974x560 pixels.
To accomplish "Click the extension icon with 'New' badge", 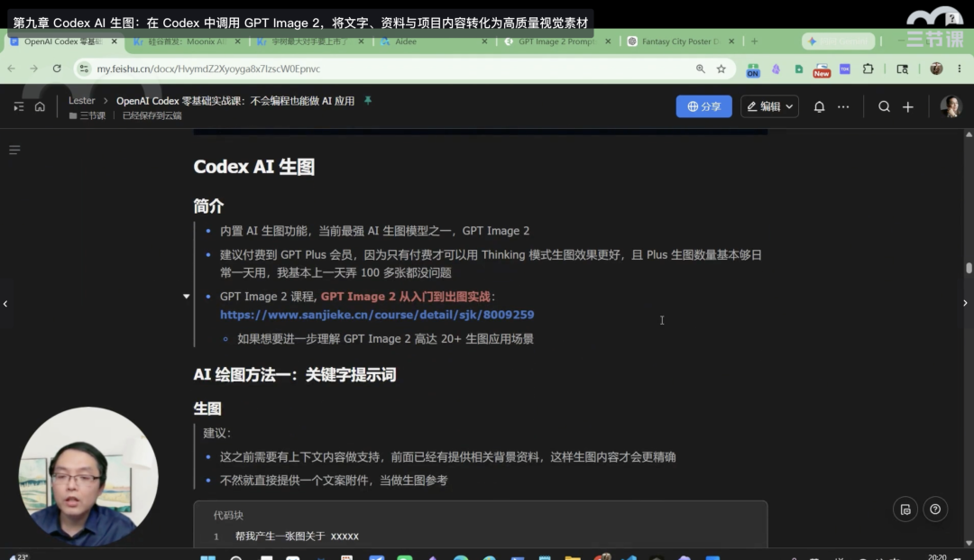I will pos(822,69).
